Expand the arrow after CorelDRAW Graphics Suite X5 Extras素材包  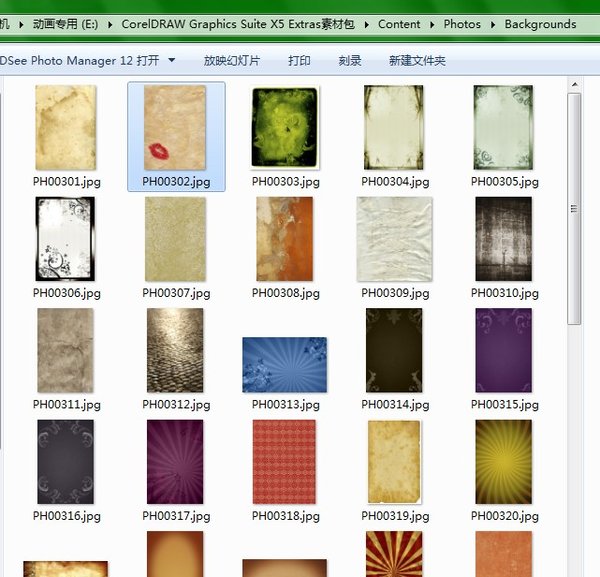coord(367,24)
